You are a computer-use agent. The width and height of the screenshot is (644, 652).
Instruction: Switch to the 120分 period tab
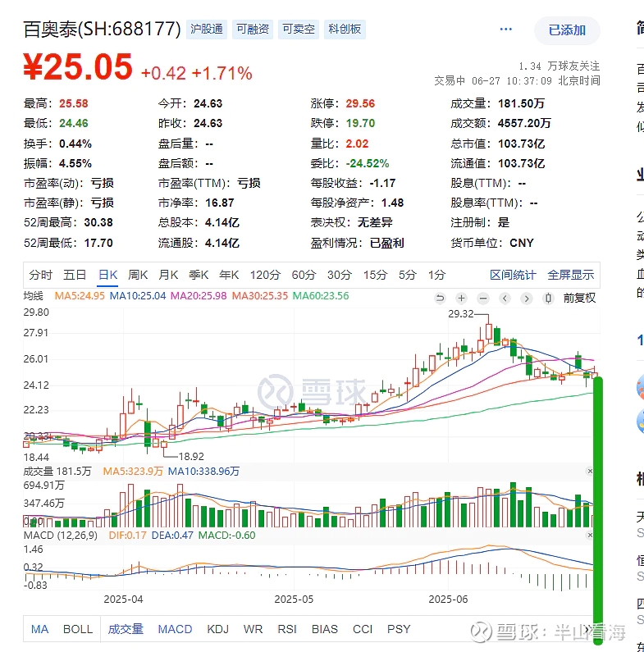[265, 275]
